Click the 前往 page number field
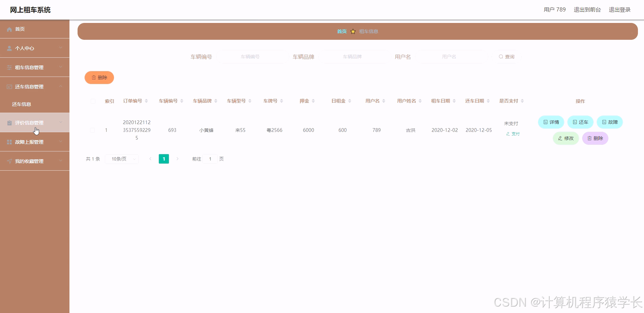The height and width of the screenshot is (313, 644). 210,159
